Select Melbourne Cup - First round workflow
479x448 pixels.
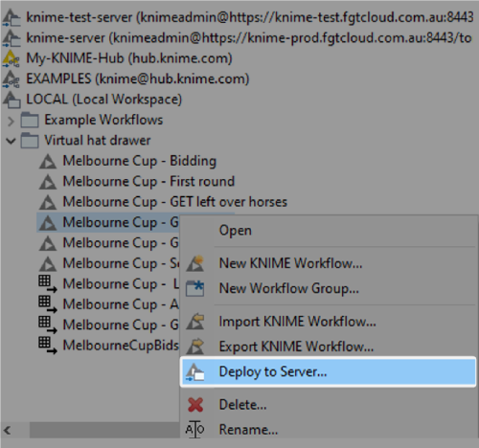[x=148, y=182]
